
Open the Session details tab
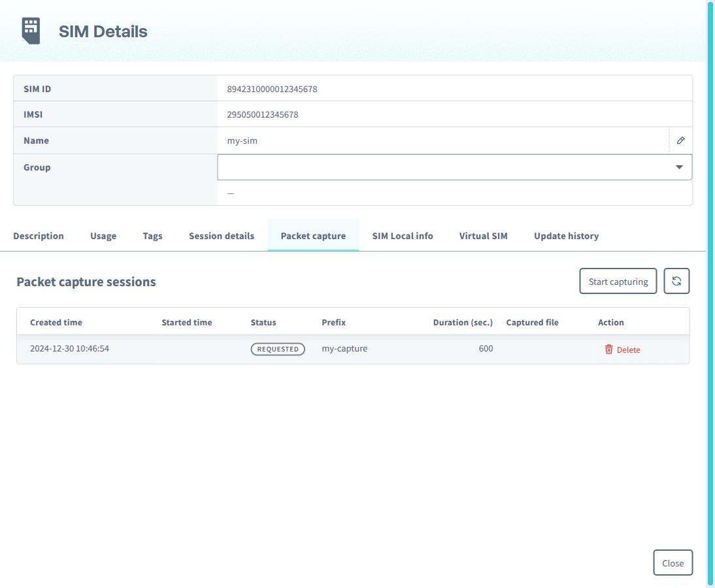click(221, 236)
